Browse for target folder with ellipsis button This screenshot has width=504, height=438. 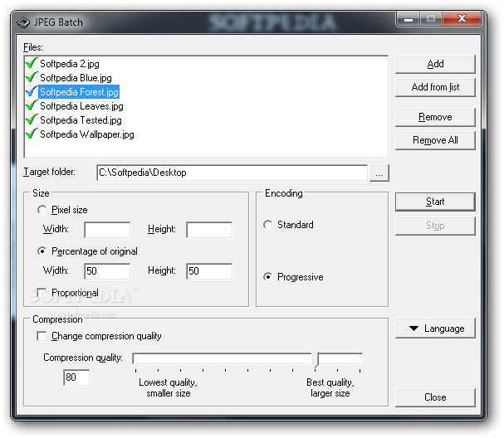tap(379, 173)
